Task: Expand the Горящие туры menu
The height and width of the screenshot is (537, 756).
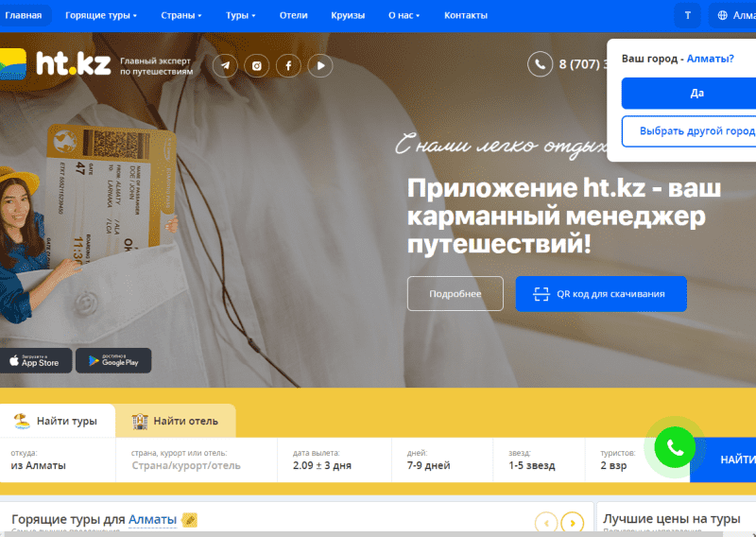Action: [x=101, y=15]
